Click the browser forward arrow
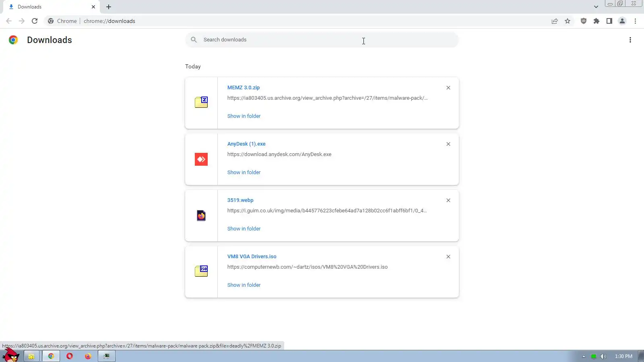Image resolution: width=644 pixels, height=362 pixels. click(x=22, y=21)
